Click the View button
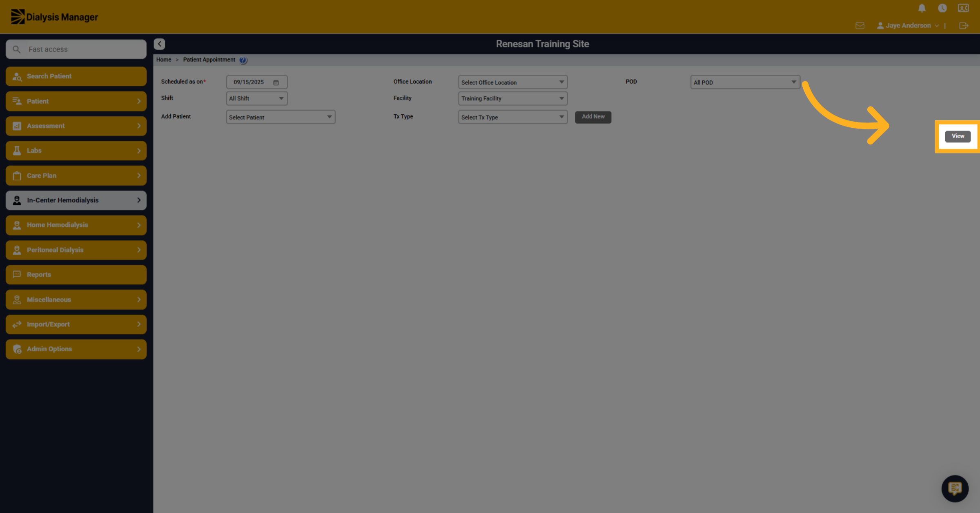980x513 pixels. coord(958,136)
